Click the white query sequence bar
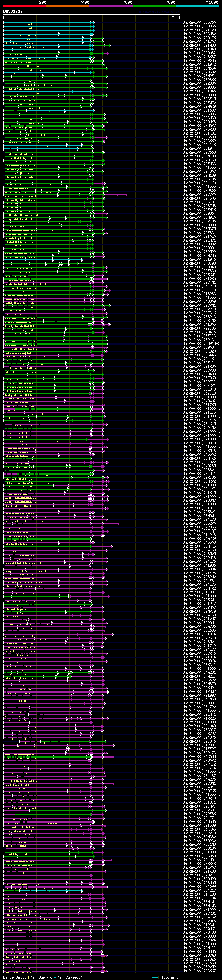The width and height of the screenshot is (222, 980). tap(92, 15)
